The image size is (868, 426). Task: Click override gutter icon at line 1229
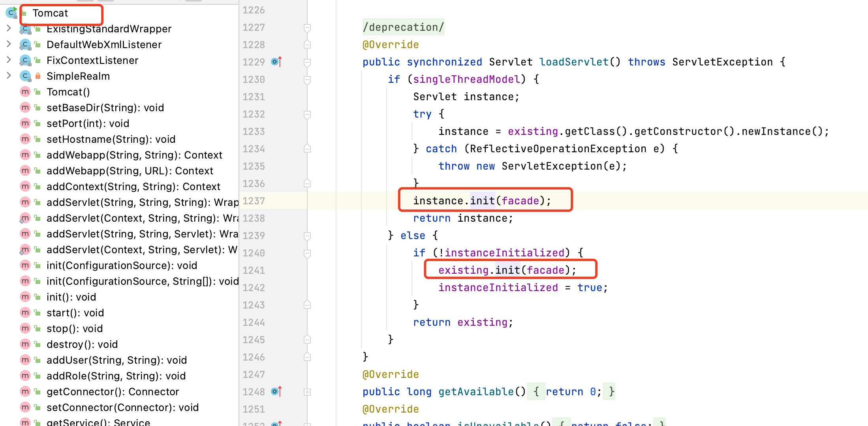click(x=276, y=62)
